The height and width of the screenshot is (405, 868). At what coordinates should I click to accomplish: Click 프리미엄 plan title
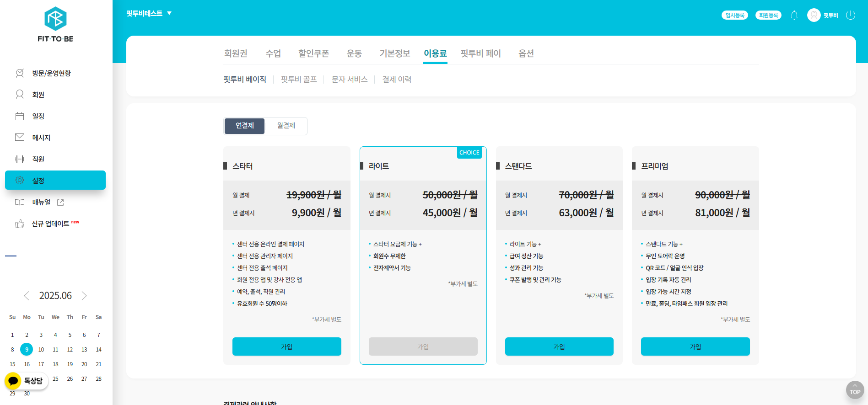click(655, 166)
